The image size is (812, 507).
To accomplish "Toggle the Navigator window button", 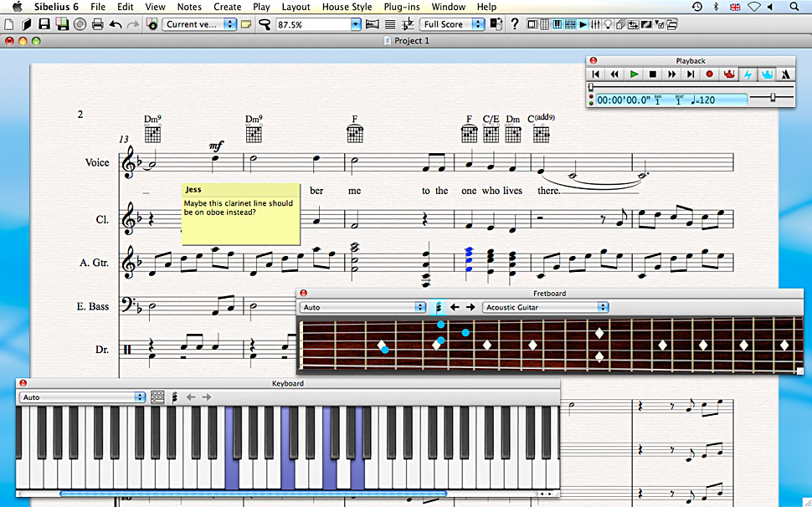I will click(x=532, y=24).
